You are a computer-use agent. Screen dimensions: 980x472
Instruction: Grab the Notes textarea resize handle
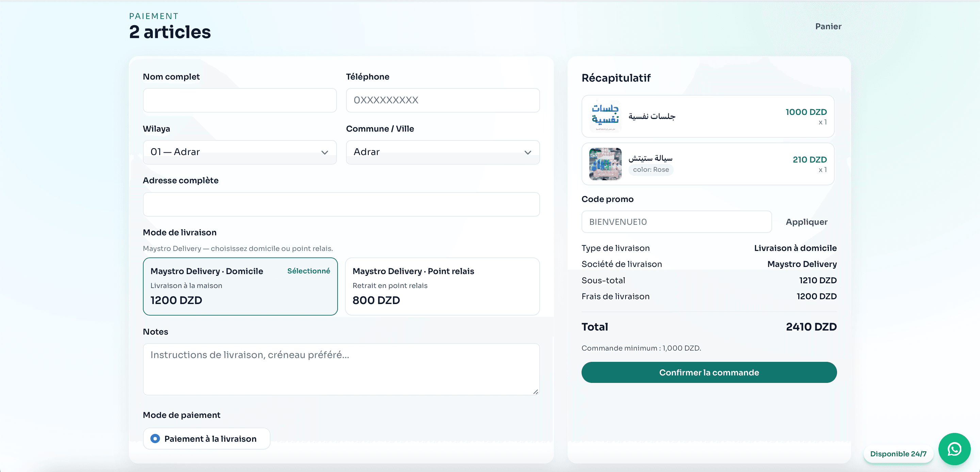(535, 391)
